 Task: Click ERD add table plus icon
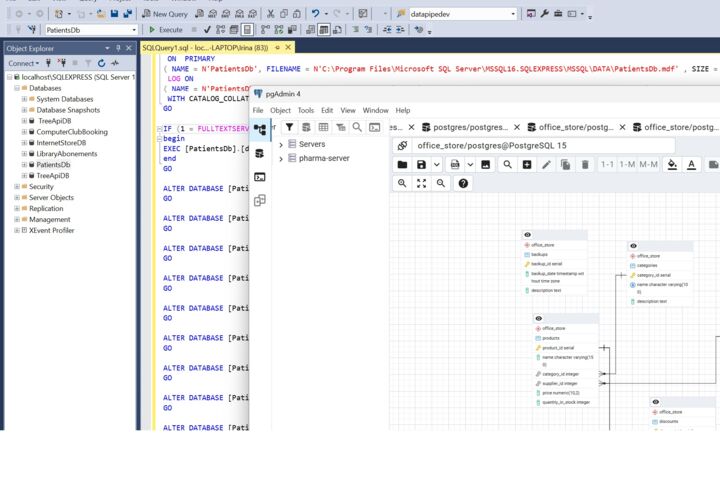pyautogui.click(x=527, y=164)
